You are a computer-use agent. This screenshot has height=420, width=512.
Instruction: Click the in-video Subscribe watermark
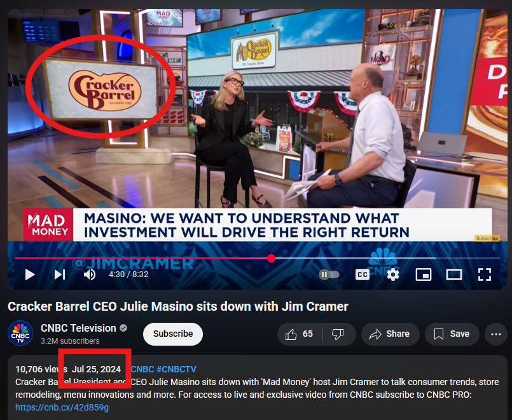click(x=487, y=238)
